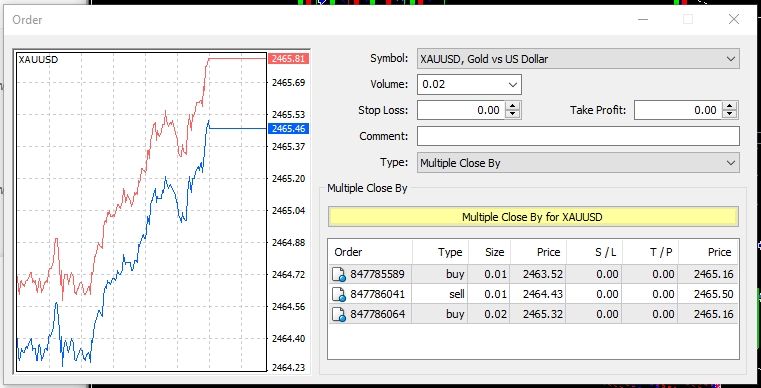Screen dimensions: 761x388
Task: Click the Take Profit value field
Action: coord(678,110)
